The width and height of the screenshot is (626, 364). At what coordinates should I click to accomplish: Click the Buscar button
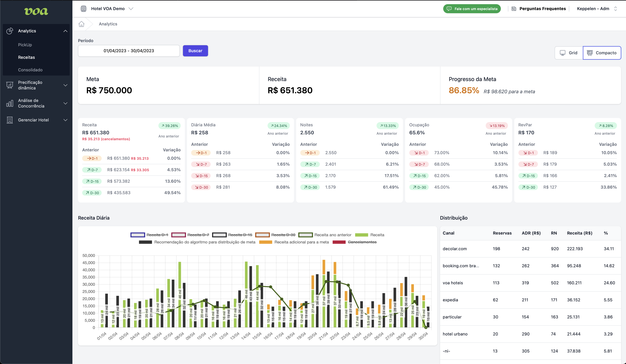(x=195, y=51)
